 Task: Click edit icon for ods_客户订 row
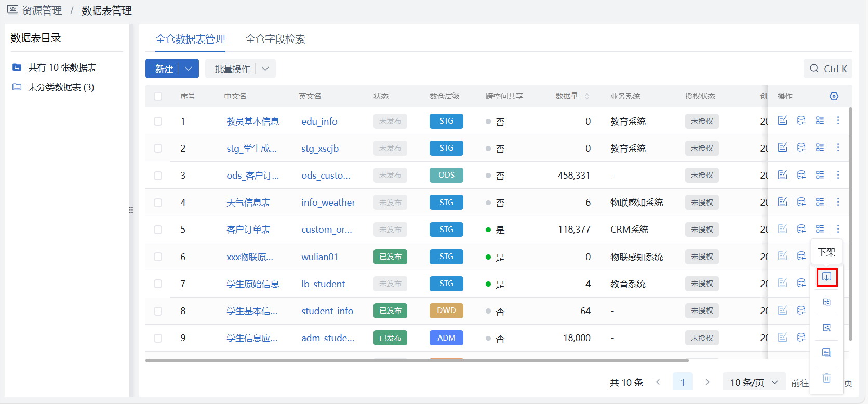pos(782,175)
